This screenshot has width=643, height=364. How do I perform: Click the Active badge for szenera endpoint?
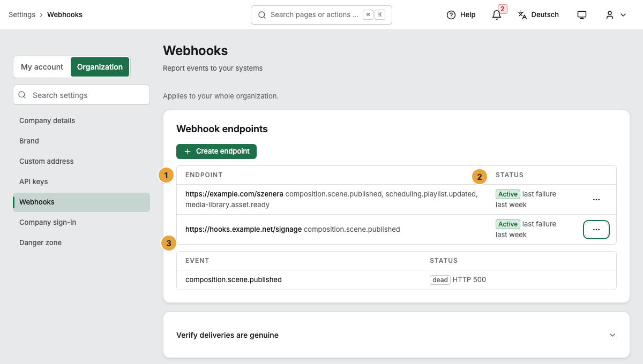tap(507, 194)
